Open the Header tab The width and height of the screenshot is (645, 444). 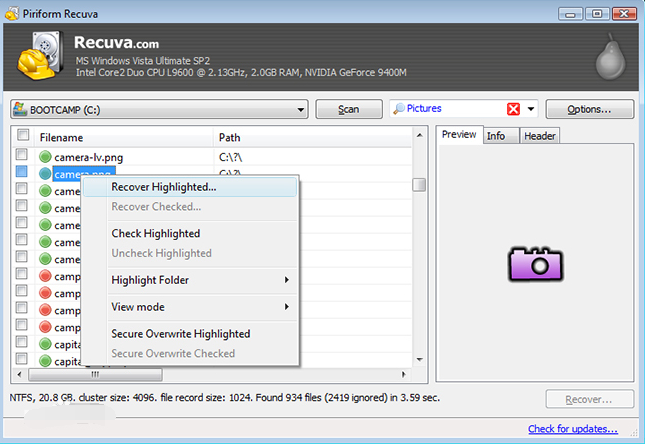point(540,136)
